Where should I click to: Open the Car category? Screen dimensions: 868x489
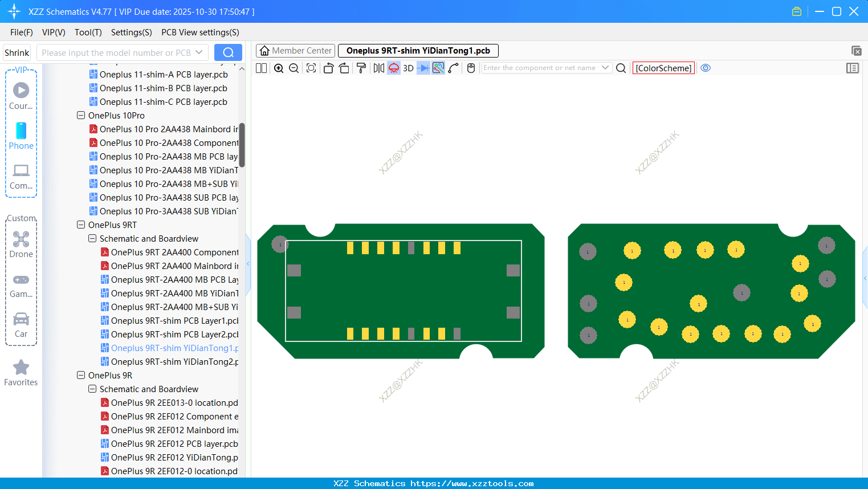[21, 325]
